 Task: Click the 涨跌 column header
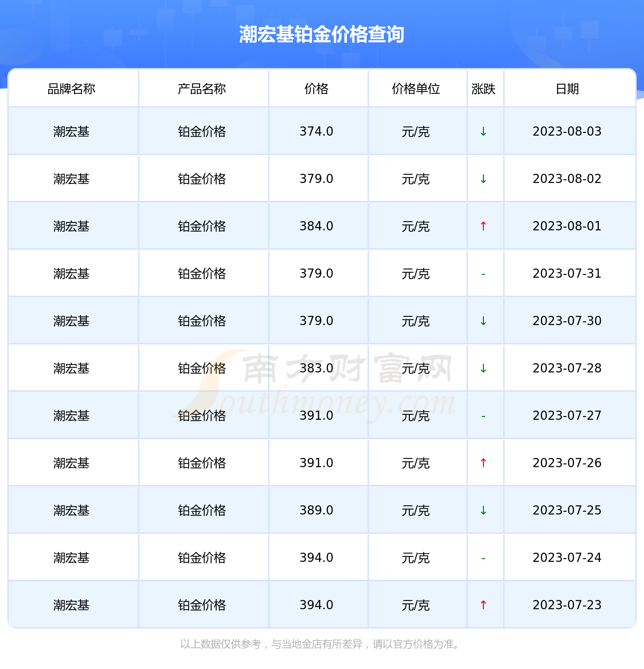pos(483,89)
